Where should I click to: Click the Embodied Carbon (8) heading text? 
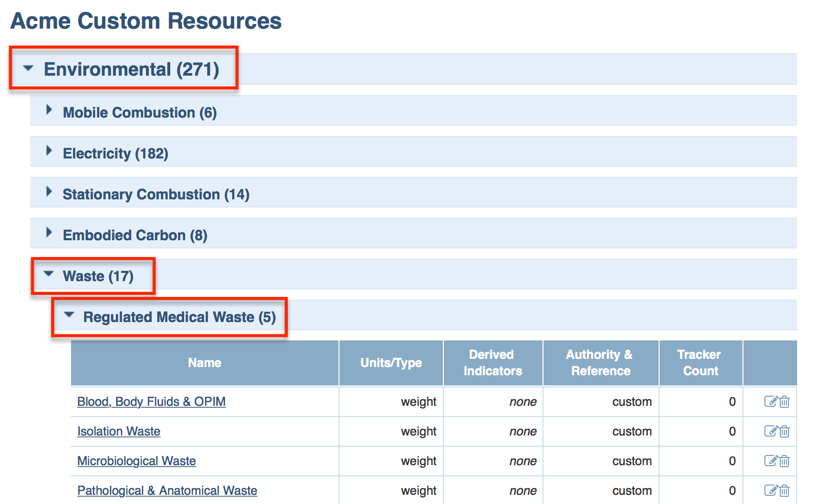click(x=135, y=235)
